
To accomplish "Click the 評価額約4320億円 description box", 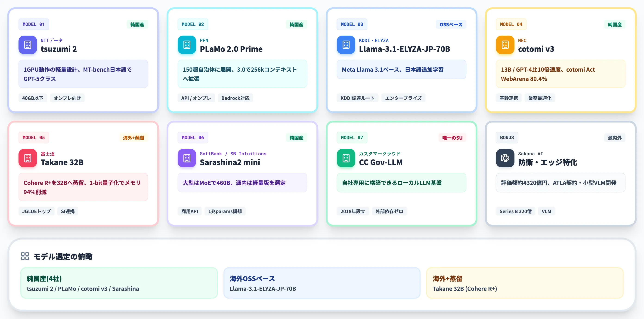I will click(560, 183).
